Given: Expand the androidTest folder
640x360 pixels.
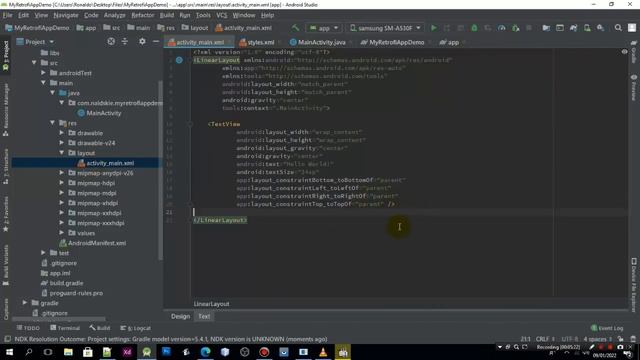Looking at the screenshot, I should (43, 73).
